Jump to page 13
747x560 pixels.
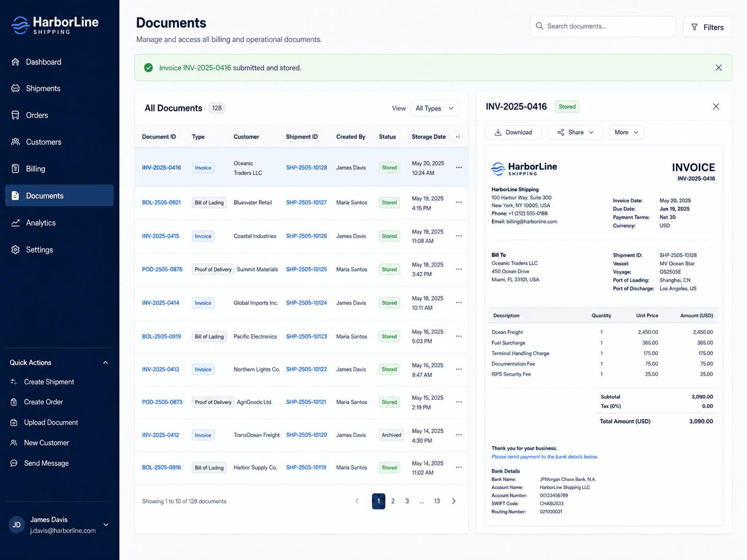click(x=437, y=501)
